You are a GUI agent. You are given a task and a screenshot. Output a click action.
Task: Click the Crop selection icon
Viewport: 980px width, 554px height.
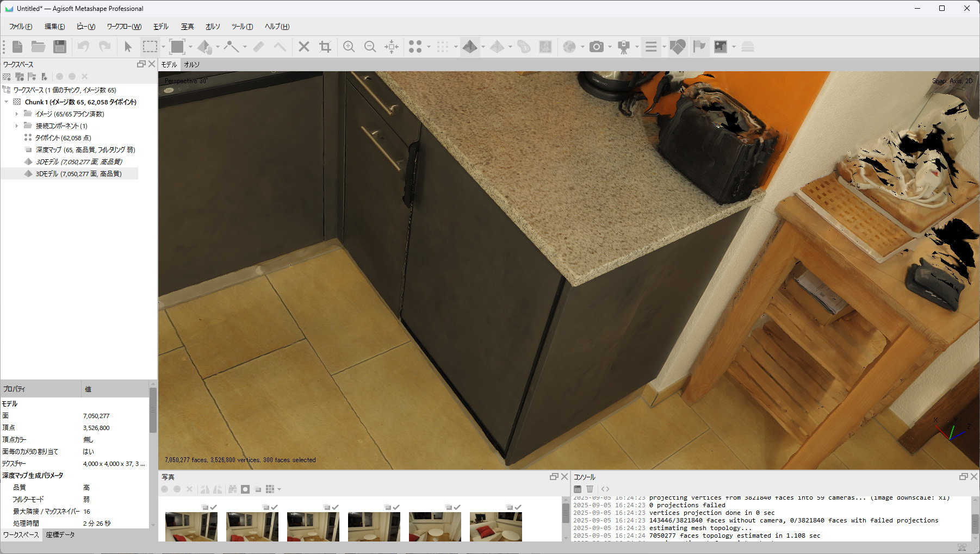click(x=325, y=47)
